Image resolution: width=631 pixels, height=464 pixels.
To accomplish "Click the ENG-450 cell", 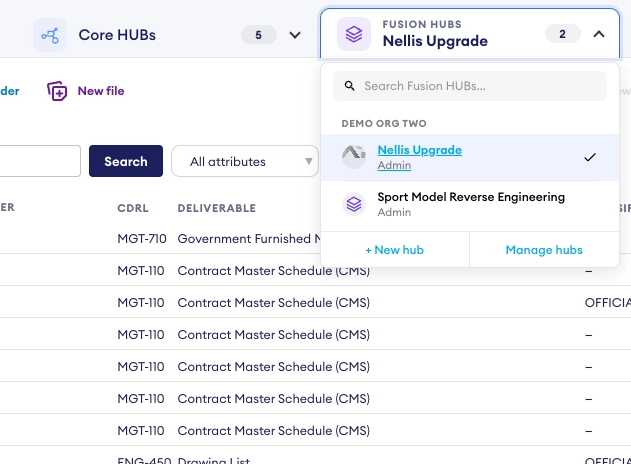I will click(x=144, y=460).
